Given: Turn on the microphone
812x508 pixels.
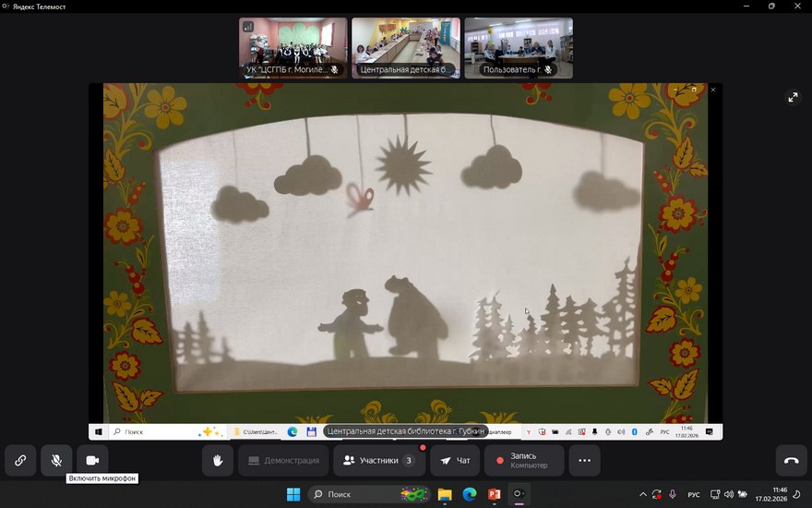Looking at the screenshot, I should coord(56,460).
